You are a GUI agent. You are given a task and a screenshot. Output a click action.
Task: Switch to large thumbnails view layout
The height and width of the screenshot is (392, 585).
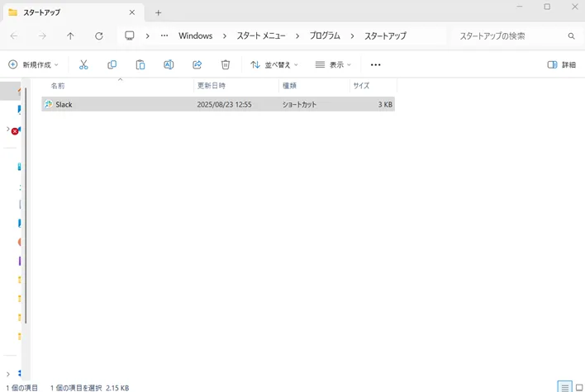[x=578, y=386]
